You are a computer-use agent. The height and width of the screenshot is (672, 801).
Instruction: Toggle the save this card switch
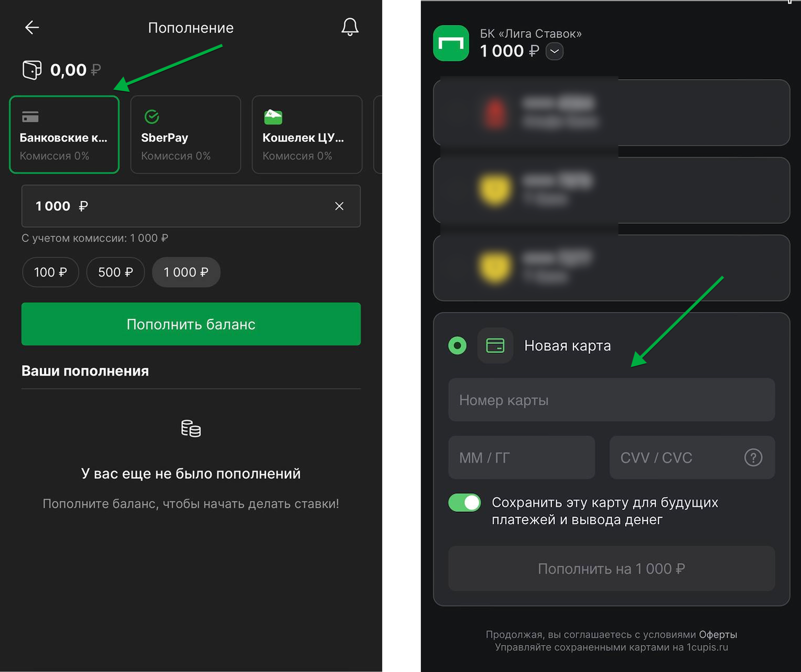coord(464,503)
